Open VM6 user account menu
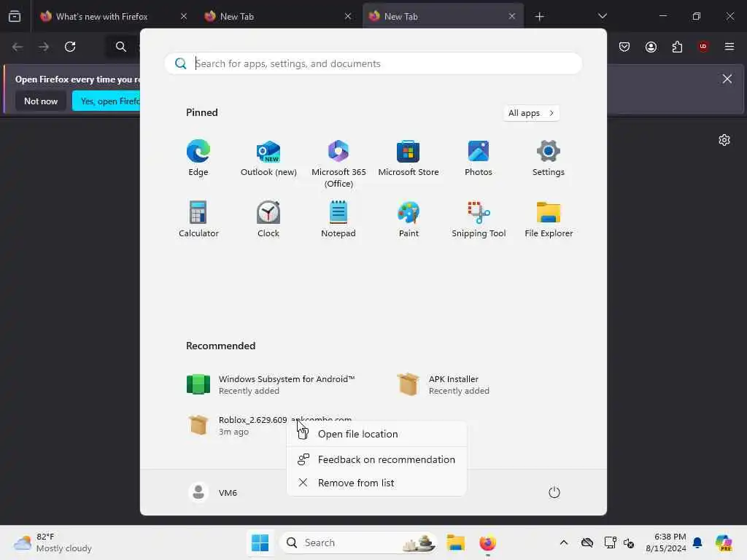Screen dimensions: 747x560 click(213, 492)
